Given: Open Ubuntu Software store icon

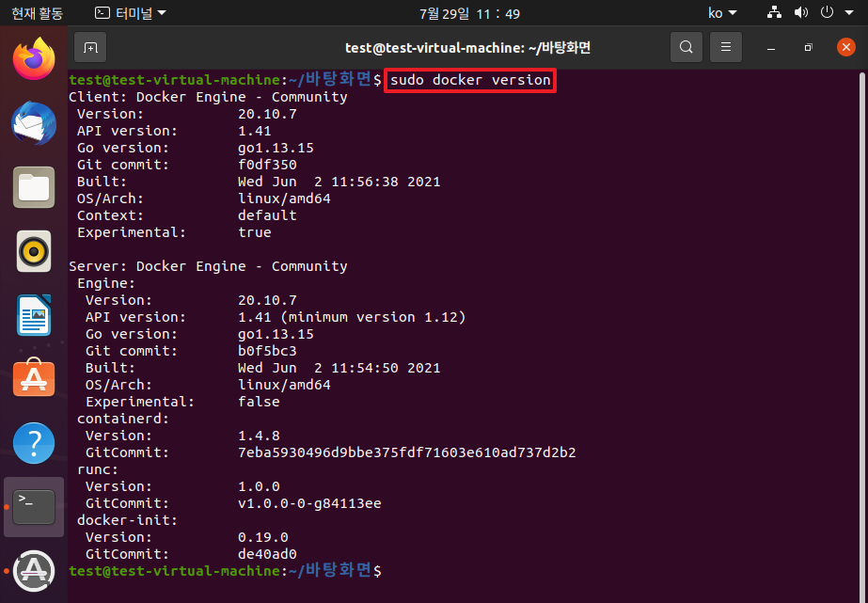Looking at the screenshot, I should (x=34, y=377).
